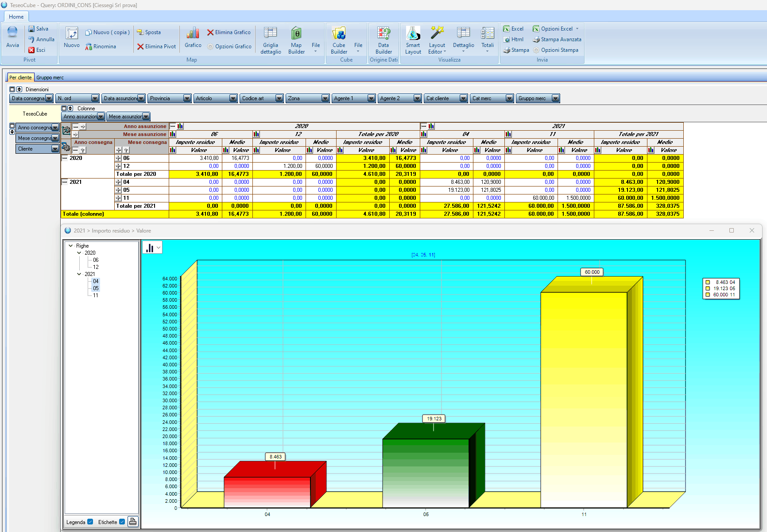The height and width of the screenshot is (532, 767).
Task: Switch to the Home ribbon tab
Action: (16, 17)
